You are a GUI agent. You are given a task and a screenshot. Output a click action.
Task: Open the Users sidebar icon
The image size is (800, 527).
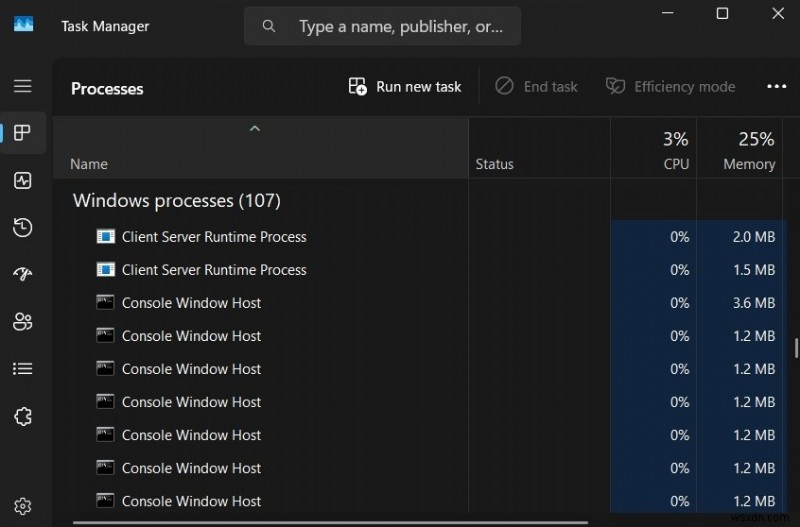click(22, 321)
